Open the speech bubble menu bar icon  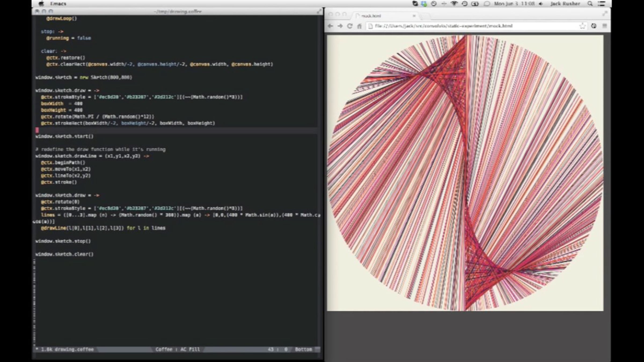click(486, 4)
